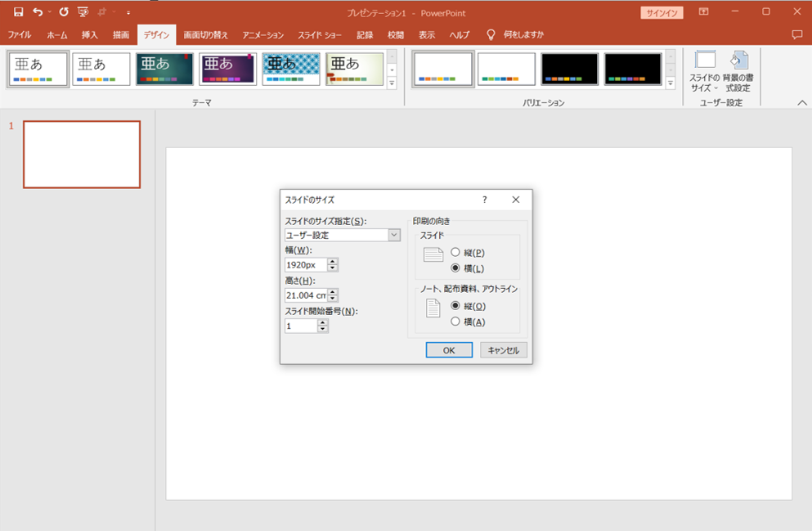Switch to the 挿入 ribbon tab
812x531 pixels.
(x=90, y=35)
